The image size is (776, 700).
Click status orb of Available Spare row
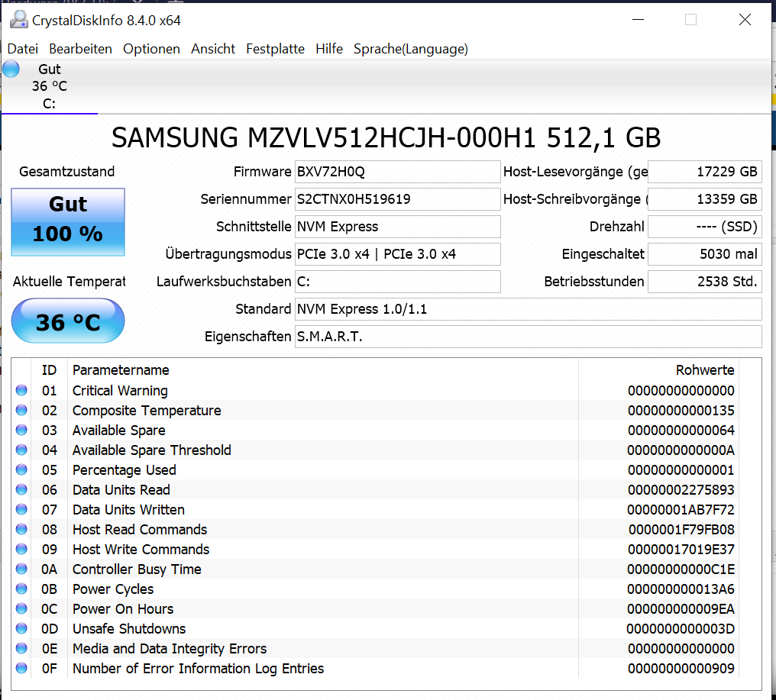click(x=21, y=430)
